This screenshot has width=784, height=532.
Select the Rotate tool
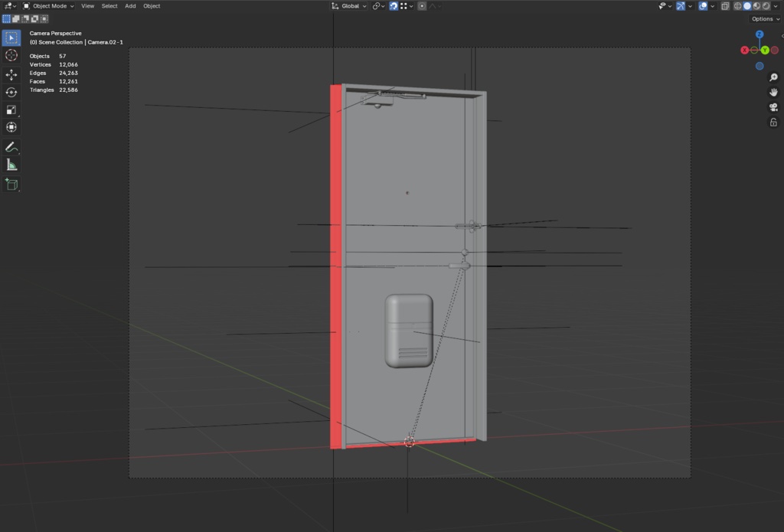tap(11, 93)
